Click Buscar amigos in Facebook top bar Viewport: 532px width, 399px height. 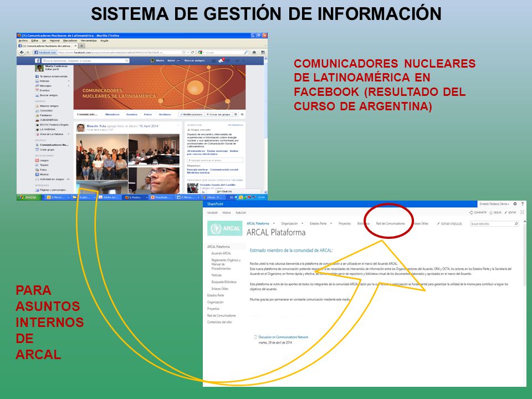pyautogui.click(x=195, y=60)
